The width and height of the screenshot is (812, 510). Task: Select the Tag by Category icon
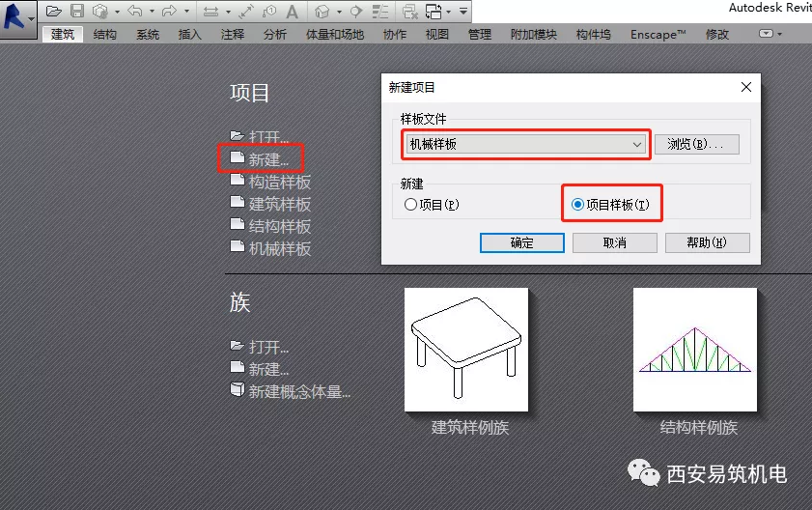[269, 11]
